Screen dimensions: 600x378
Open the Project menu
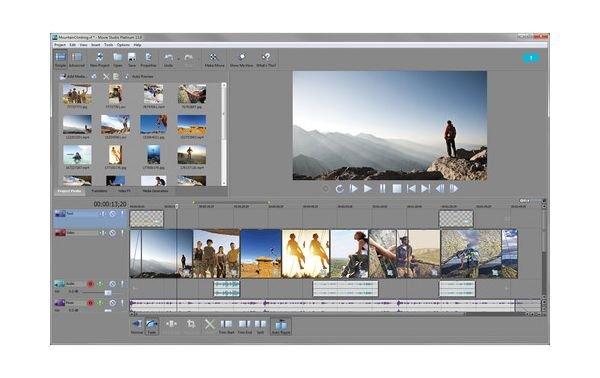[x=60, y=45]
